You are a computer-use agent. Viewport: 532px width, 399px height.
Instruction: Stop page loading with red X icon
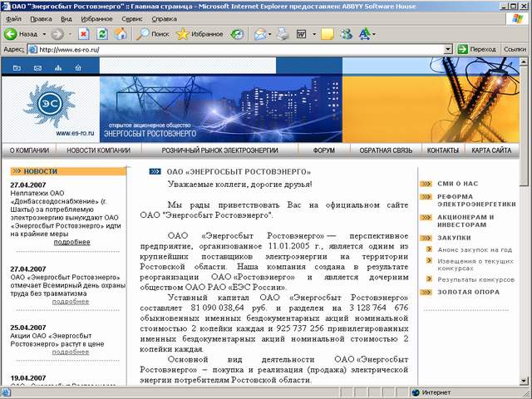84,34
